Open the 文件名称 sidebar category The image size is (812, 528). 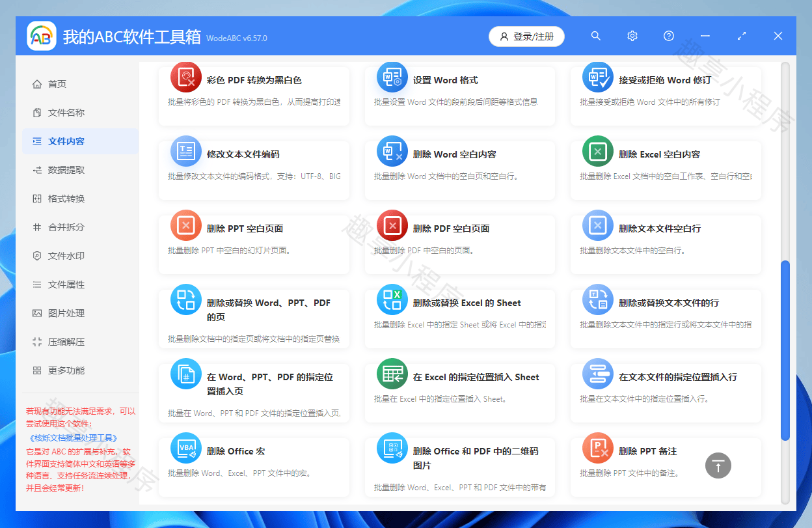coord(81,113)
